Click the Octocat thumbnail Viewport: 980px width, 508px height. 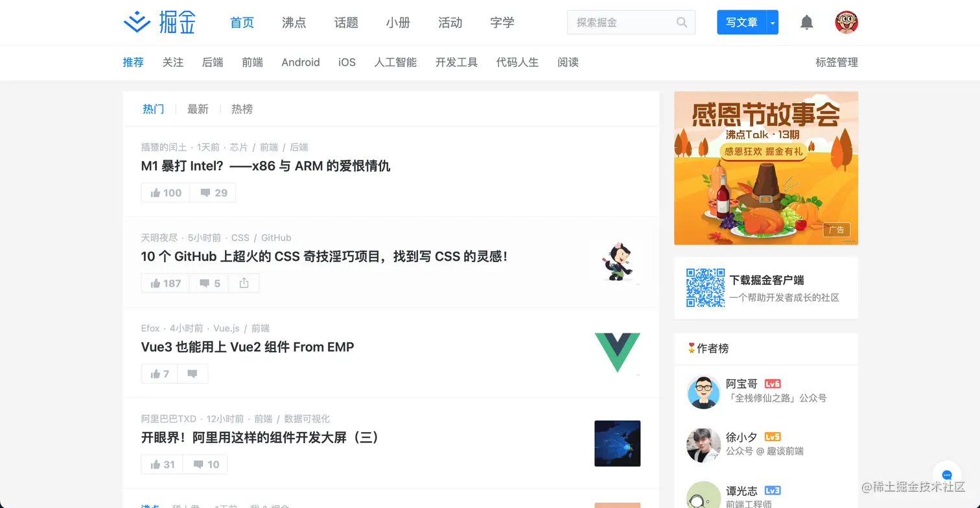click(x=617, y=262)
